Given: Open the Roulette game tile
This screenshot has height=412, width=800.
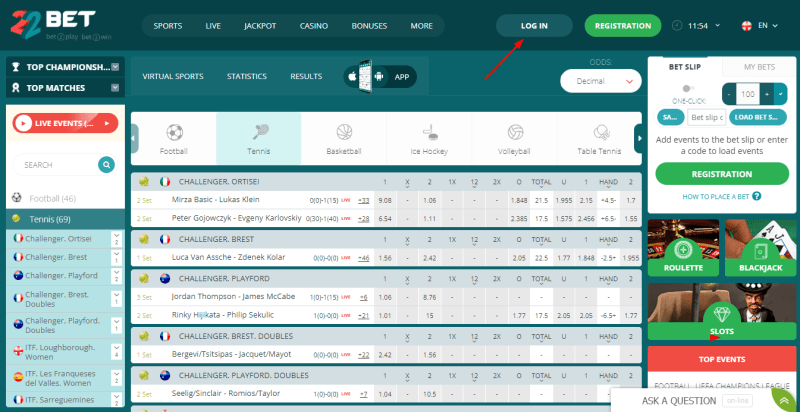Looking at the screenshot, I should pos(683,248).
